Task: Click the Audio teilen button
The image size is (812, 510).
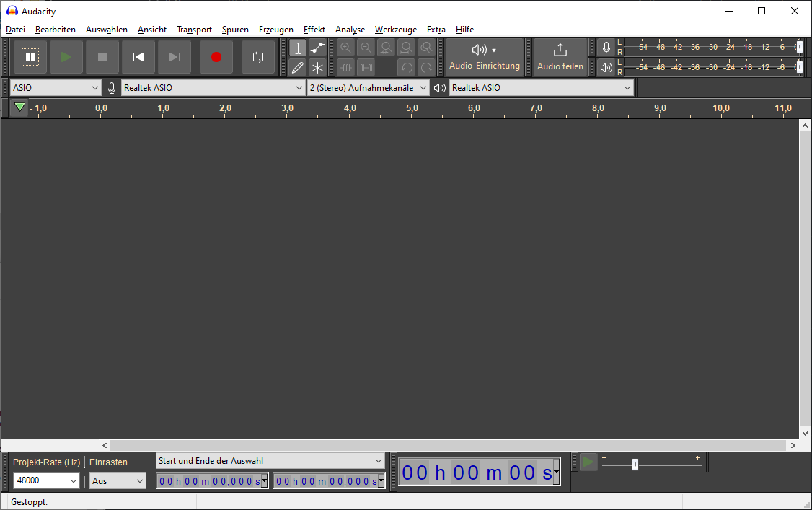Action: click(560, 57)
